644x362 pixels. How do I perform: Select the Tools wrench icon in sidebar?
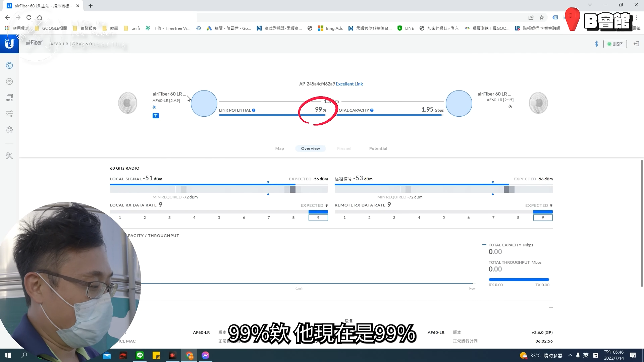point(9,156)
